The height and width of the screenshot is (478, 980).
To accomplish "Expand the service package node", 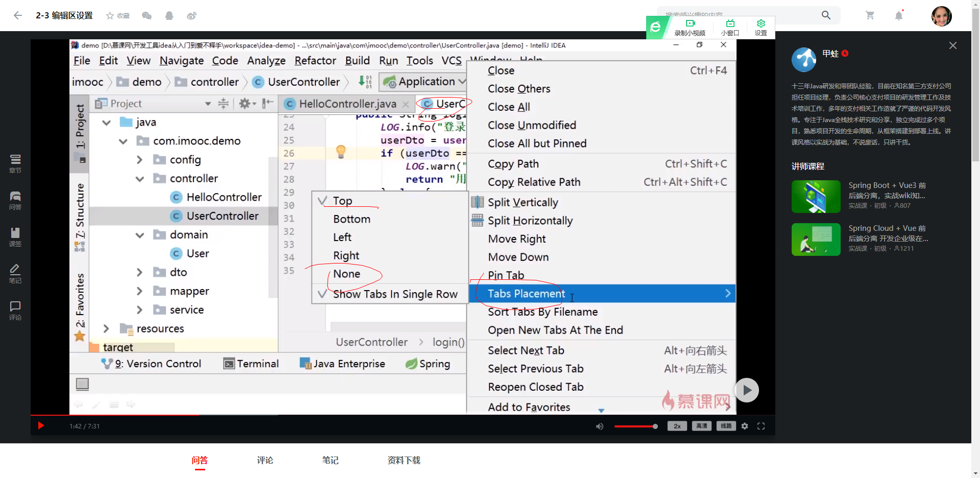I will point(139,310).
